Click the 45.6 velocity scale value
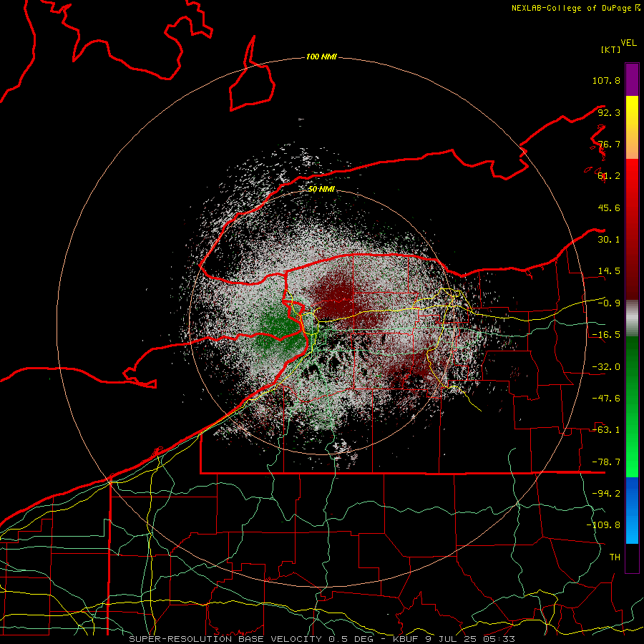Viewport: 644px width, 644px height. tap(609, 208)
